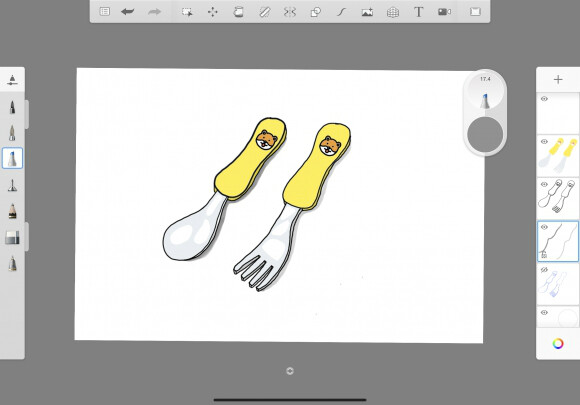This screenshot has width=580, height=405.
Task: Activate the Transform move tool
Action: point(213,12)
